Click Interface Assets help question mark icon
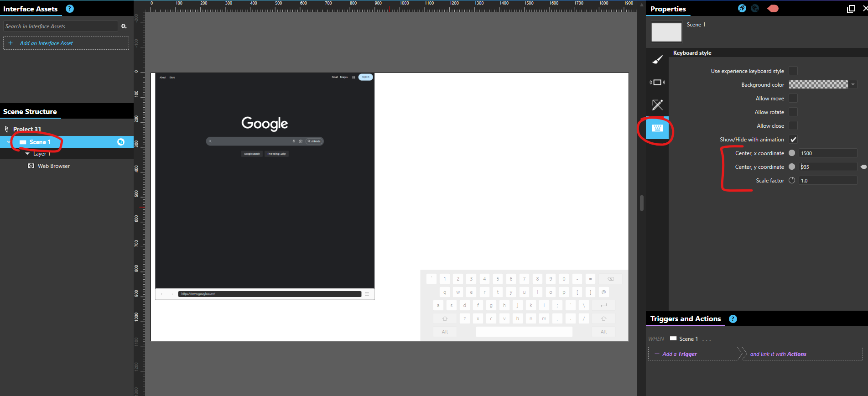 click(x=70, y=9)
